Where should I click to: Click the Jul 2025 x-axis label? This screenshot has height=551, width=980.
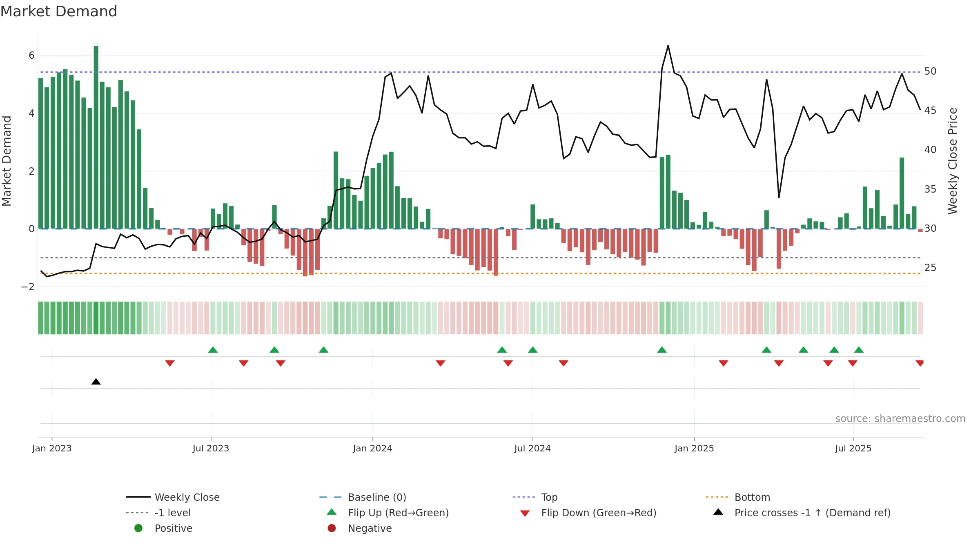pyautogui.click(x=853, y=449)
